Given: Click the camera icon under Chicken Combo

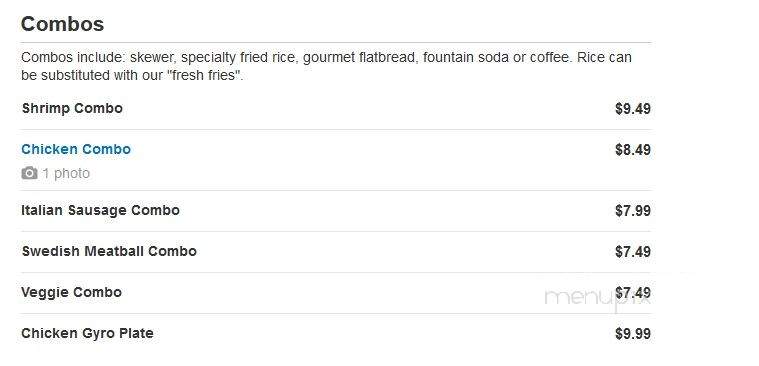Looking at the screenshot, I should pyautogui.click(x=29, y=173).
